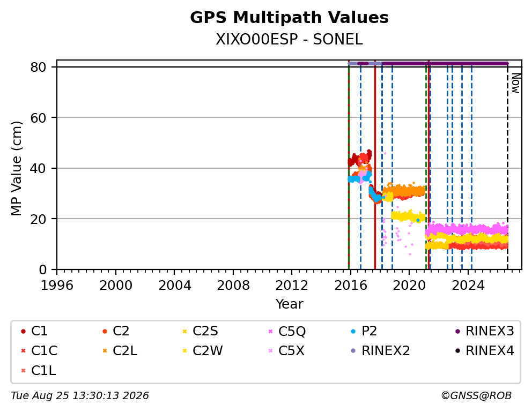
Task: Click the C1 legend marker dot
Action: coord(23,331)
